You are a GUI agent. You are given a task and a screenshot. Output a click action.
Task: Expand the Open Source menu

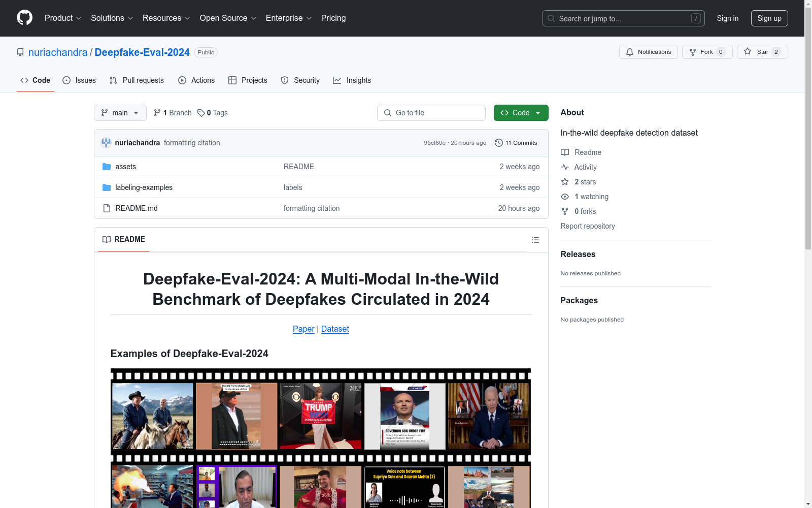228,18
